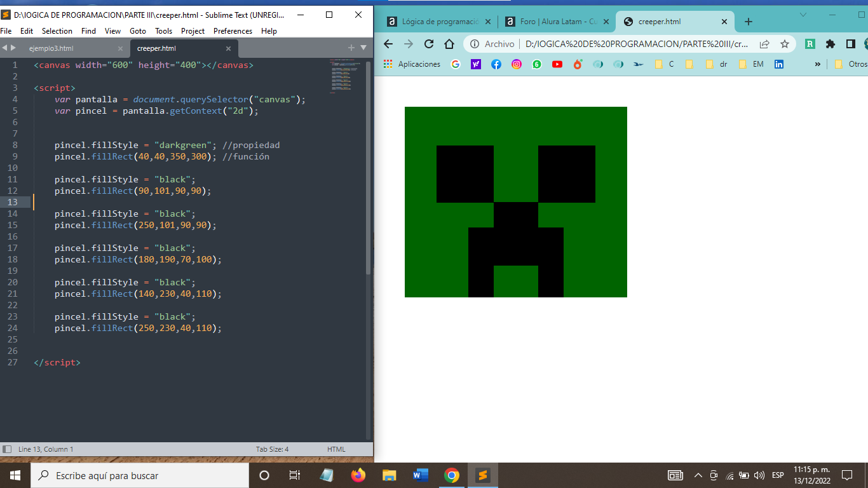Open Sublime Text View menu
The width and height of the screenshot is (868, 488).
113,30
